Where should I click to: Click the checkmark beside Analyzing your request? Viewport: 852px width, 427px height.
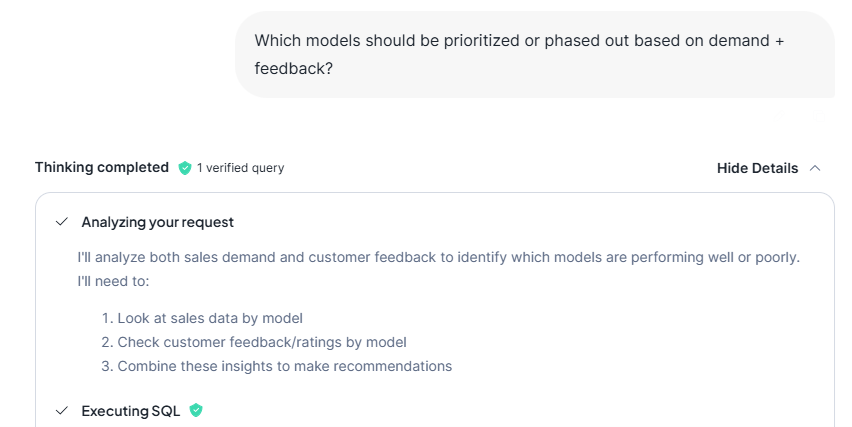[x=62, y=222]
